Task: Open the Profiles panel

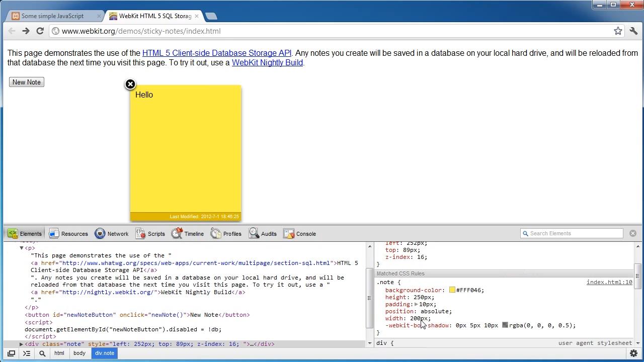Action: (226, 234)
